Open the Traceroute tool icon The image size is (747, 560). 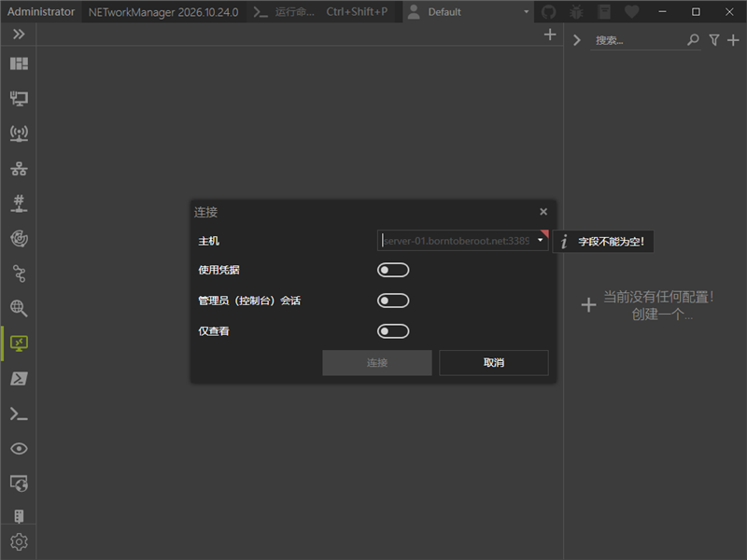point(19,273)
